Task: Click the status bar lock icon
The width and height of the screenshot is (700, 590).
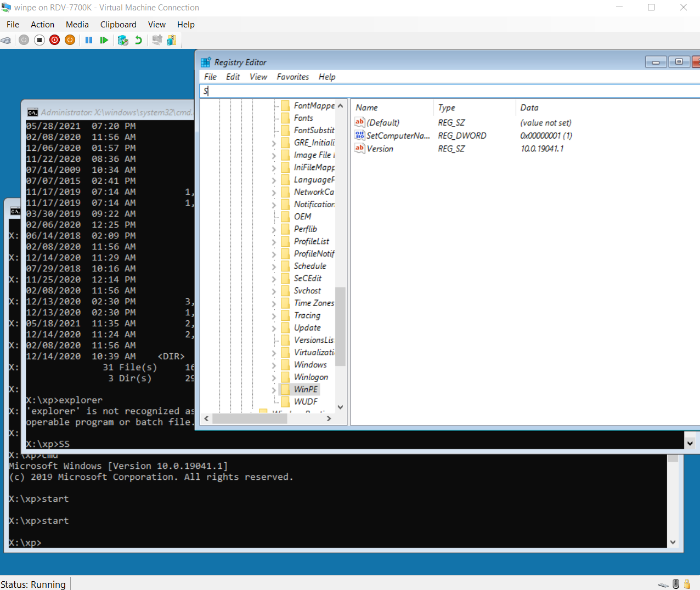Action: [x=687, y=584]
